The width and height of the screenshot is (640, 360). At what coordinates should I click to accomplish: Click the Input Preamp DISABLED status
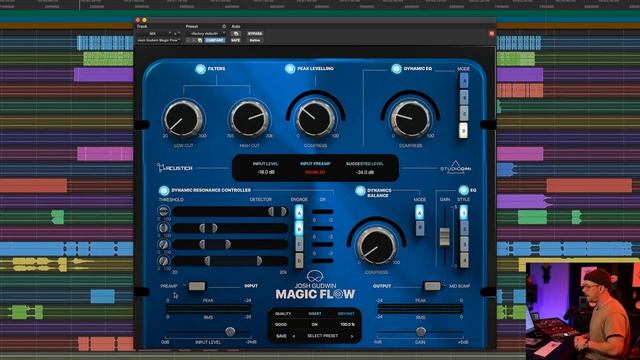315,172
